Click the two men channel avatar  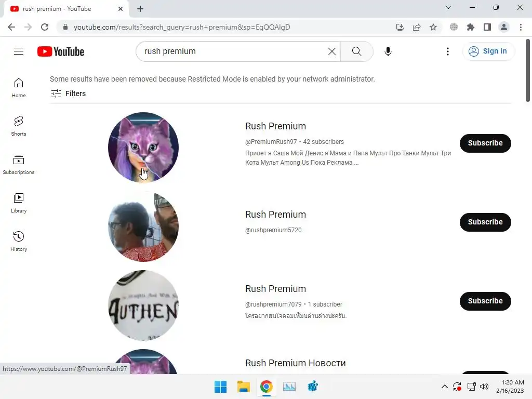pyautogui.click(x=143, y=227)
